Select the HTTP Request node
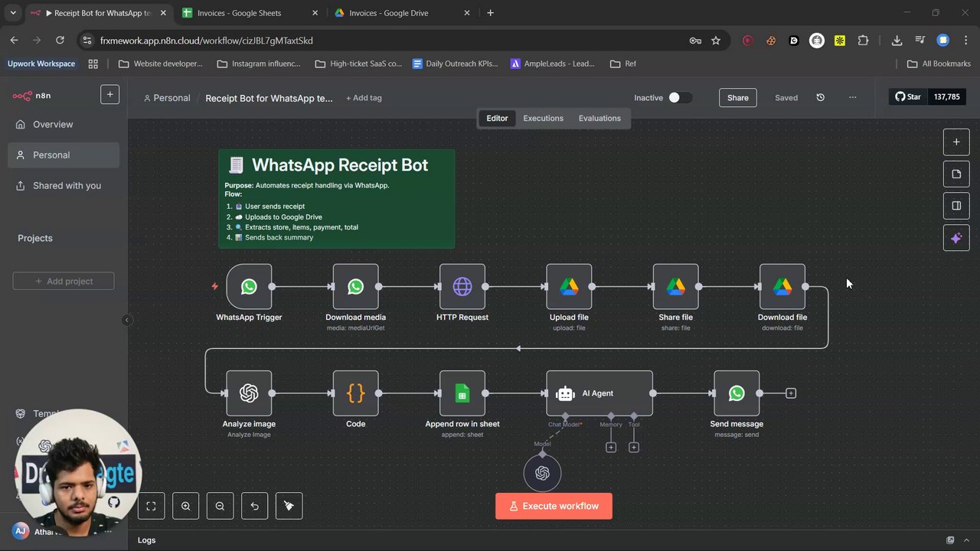 coord(462,286)
